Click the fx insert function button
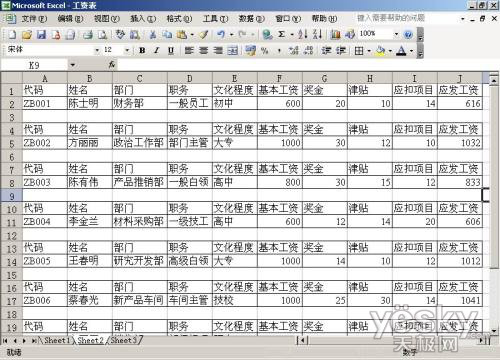The height and width of the screenshot is (360, 500). (112, 65)
